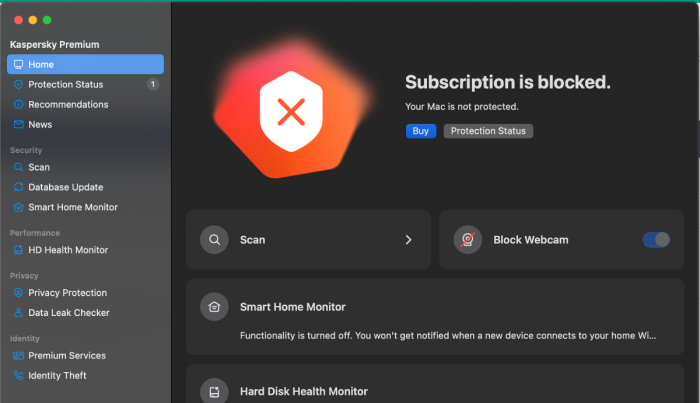
Task: Open News in the sidebar
Action: point(85,125)
